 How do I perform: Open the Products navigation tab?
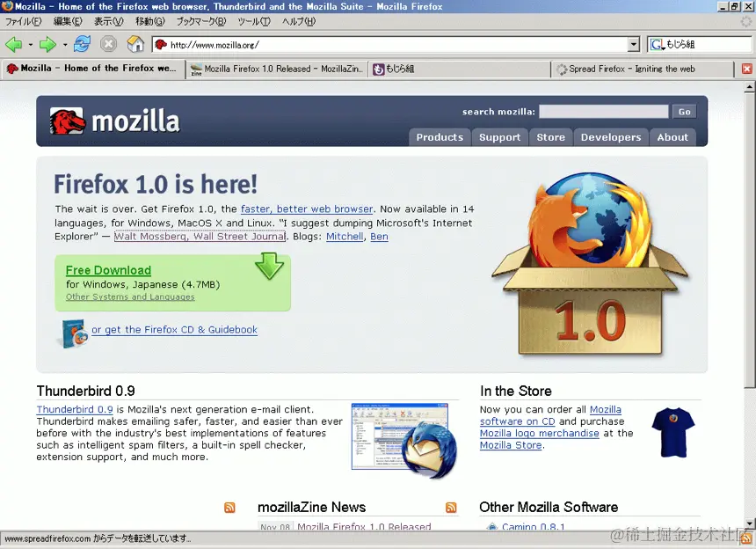440,137
